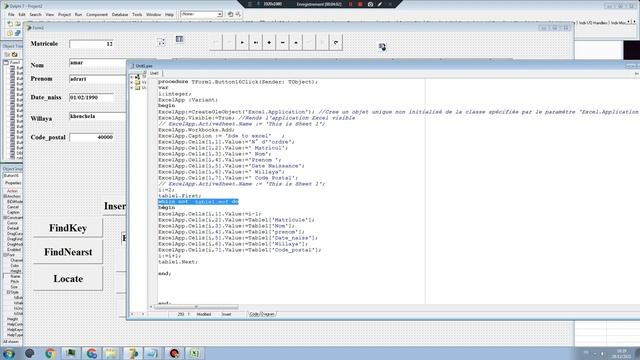The width and height of the screenshot is (640, 360).
Task: Click the DBNavigator first record button
Action: coord(216,42)
